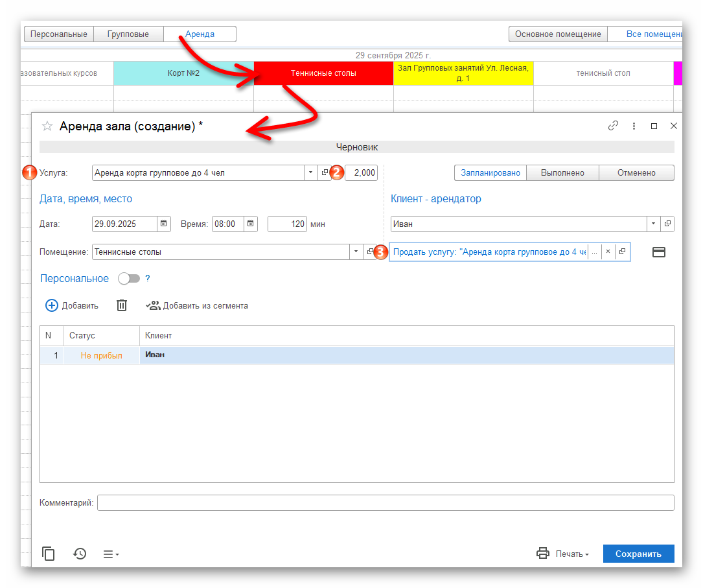Click the Сохранить button
The image size is (703, 588).
(x=638, y=554)
